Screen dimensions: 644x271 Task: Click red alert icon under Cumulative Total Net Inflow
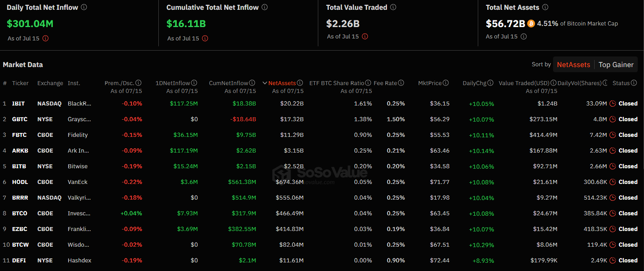coord(205,38)
